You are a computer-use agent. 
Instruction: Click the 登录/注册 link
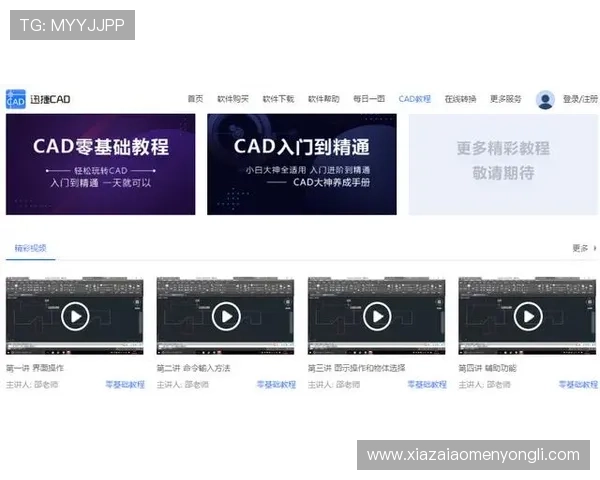[x=580, y=99]
